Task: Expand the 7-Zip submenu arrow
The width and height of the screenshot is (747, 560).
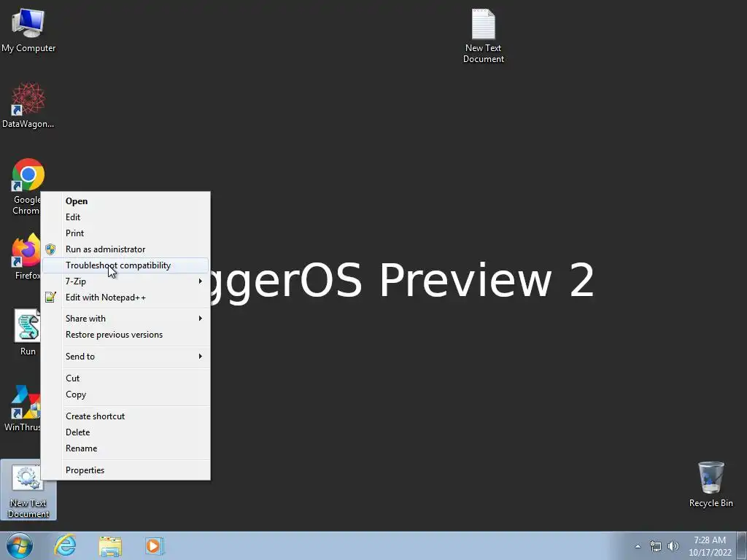Action: tap(201, 281)
